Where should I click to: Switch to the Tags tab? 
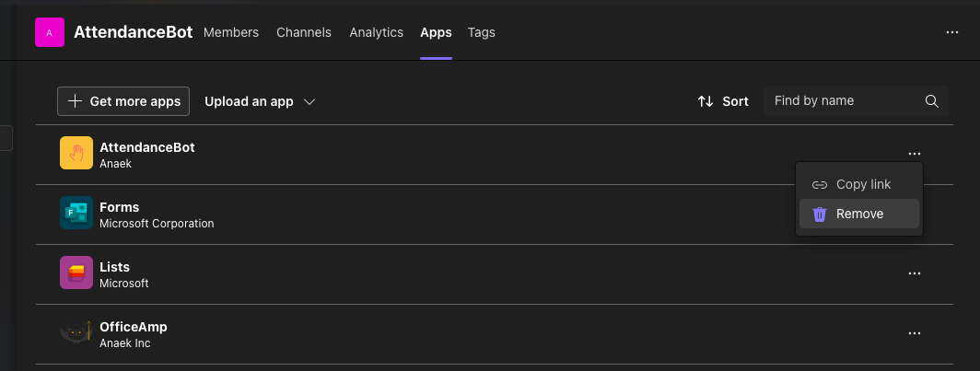(481, 32)
